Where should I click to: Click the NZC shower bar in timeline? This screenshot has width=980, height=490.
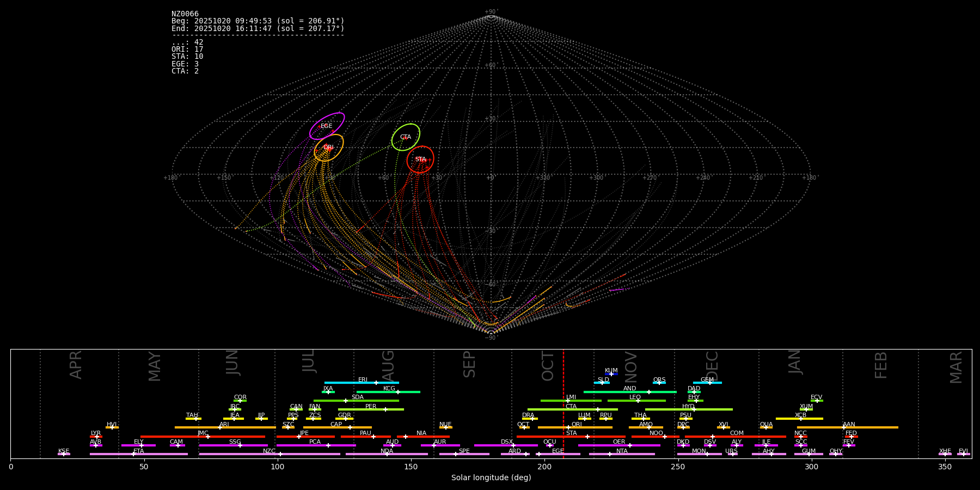(x=269, y=454)
